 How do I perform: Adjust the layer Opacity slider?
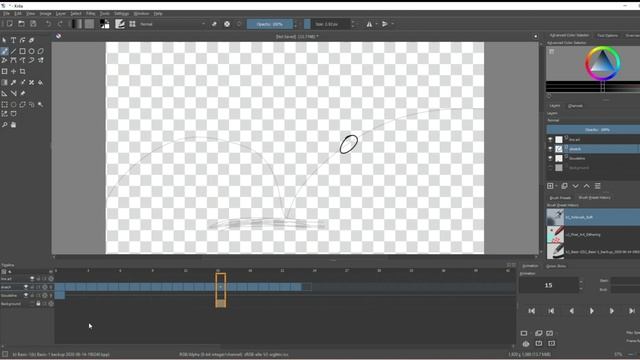(x=593, y=130)
